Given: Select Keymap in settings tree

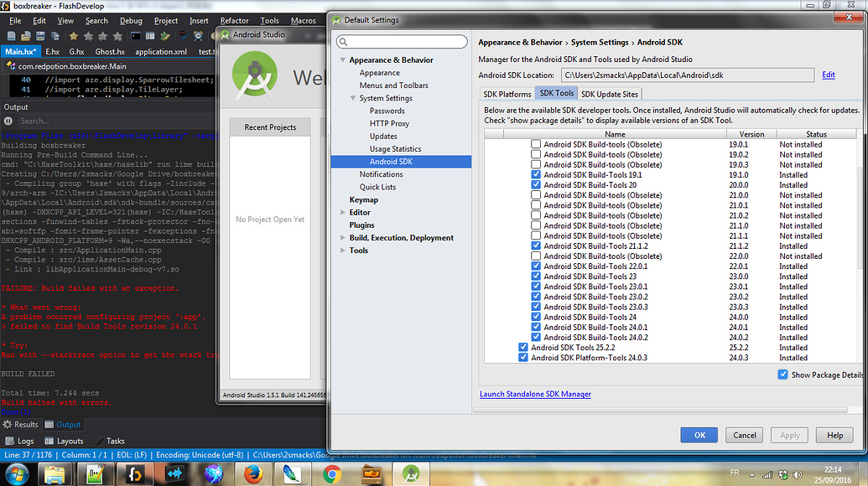Looking at the screenshot, I should (x=364, y=199).
